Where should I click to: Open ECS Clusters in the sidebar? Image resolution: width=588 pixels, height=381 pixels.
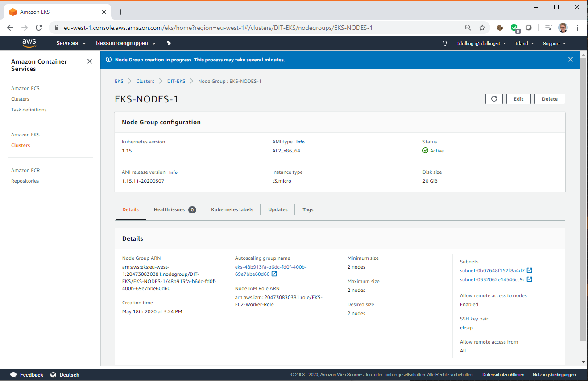(x=21, y=99)
